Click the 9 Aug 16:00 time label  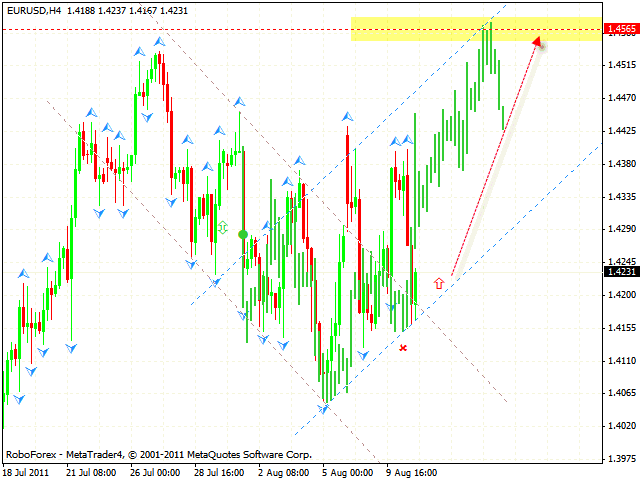coord(411,473)
